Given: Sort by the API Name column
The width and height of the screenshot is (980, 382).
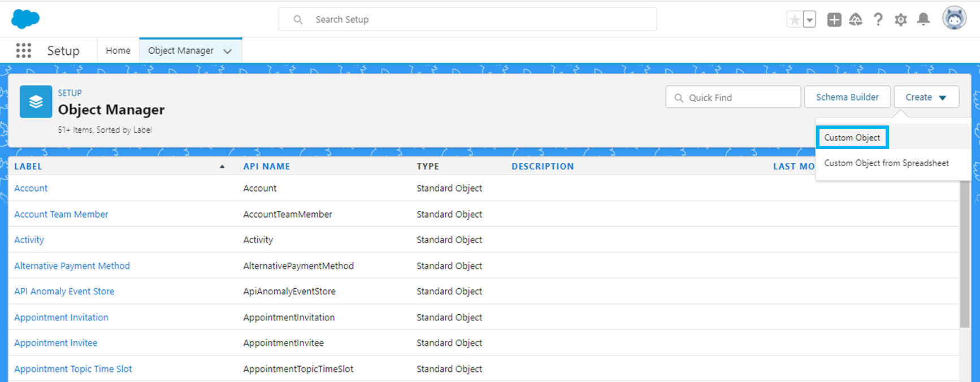Looking at the screenshot, I should (x=266, y=166).
